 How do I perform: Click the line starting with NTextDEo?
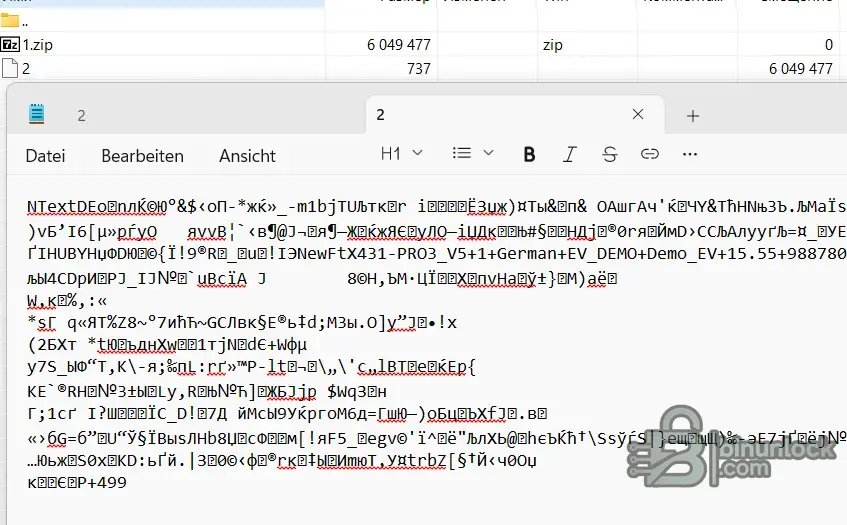[436, 206]
